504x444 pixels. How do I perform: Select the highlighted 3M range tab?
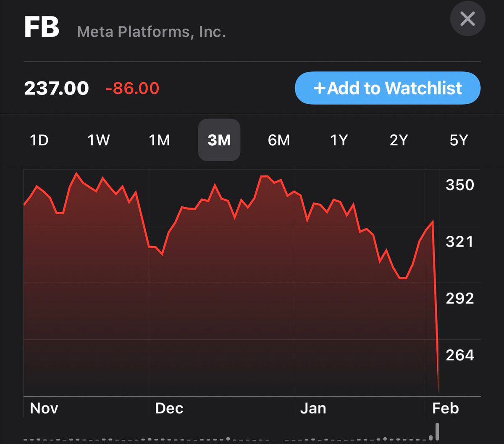click(x=219, y=140)
